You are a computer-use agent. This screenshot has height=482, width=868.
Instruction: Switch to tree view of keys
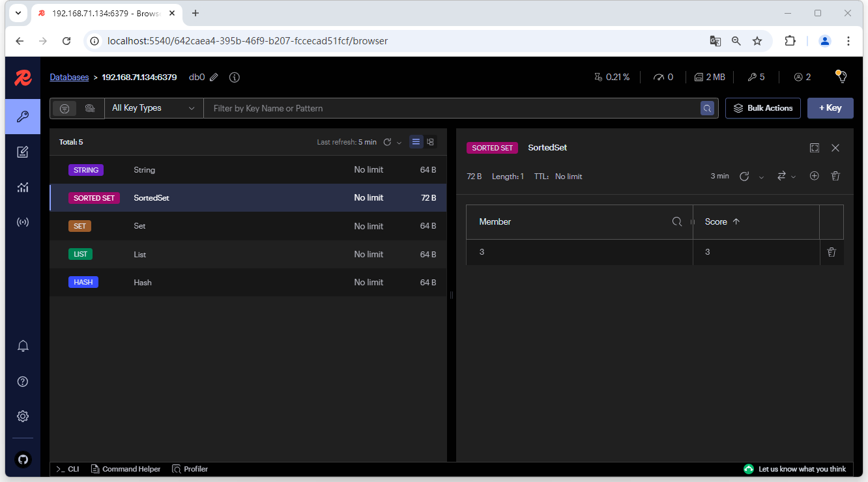(x=431, y=142)
